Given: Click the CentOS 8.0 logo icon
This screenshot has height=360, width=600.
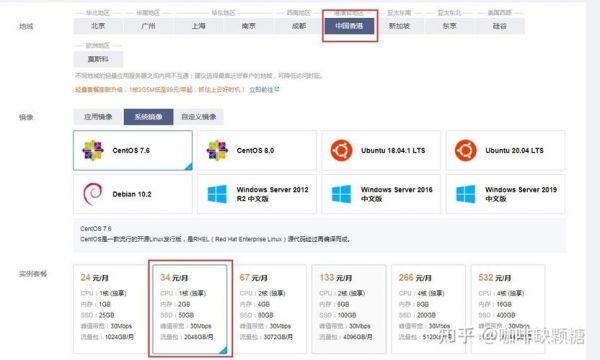Looking at the screenshot, I should coord(217,150).
